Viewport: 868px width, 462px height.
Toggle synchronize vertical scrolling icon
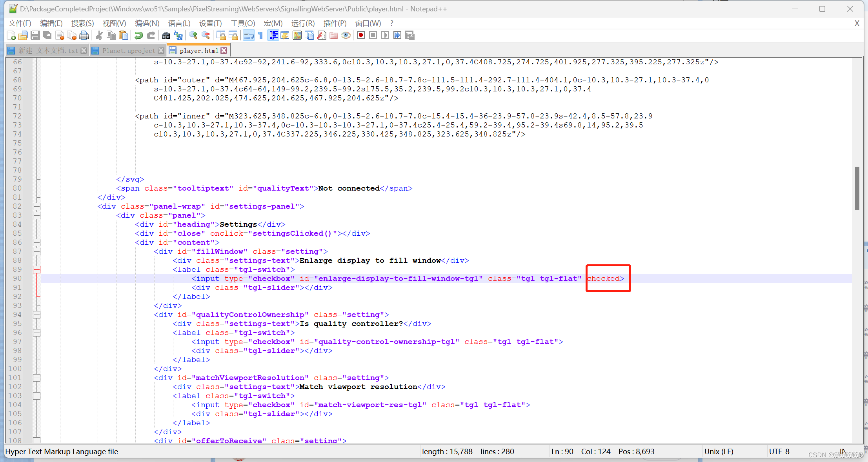click(221, 36)
